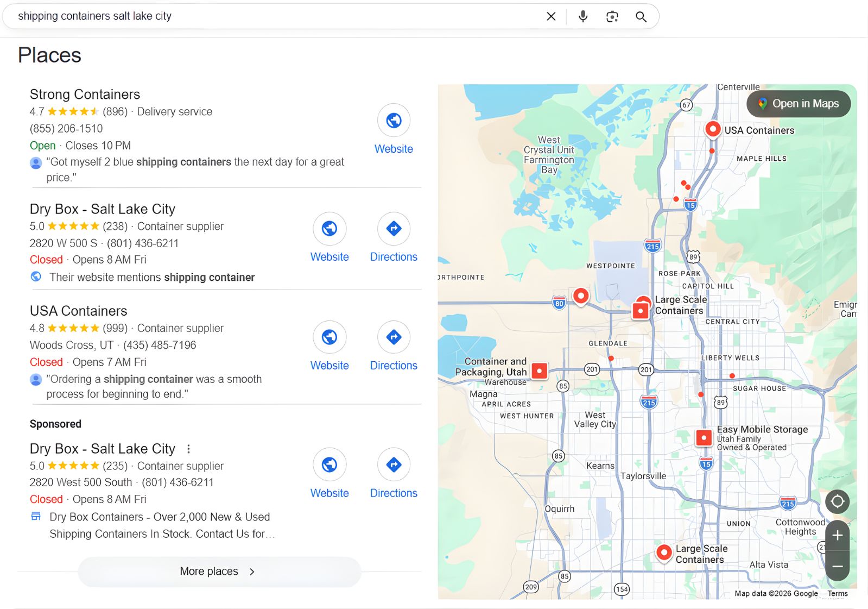
Task: Open the USA Containers listing title
Action: click(78, 311)
